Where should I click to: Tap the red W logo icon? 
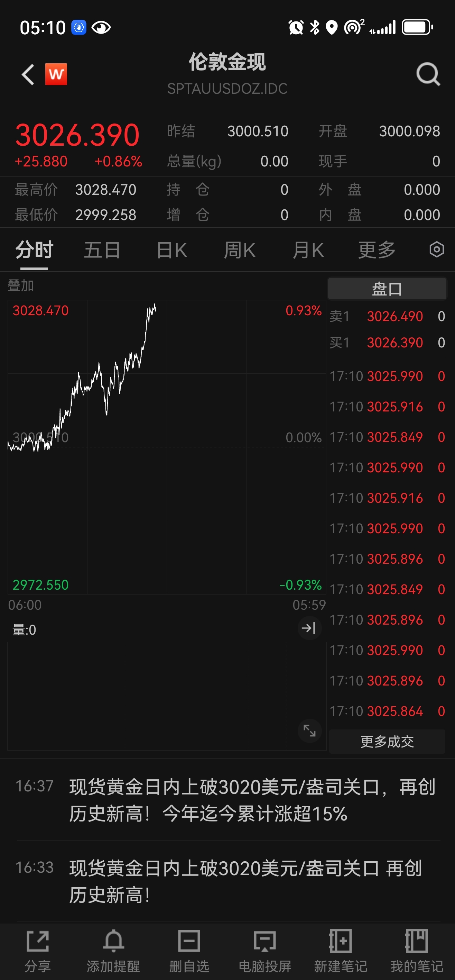pos(56,74)
